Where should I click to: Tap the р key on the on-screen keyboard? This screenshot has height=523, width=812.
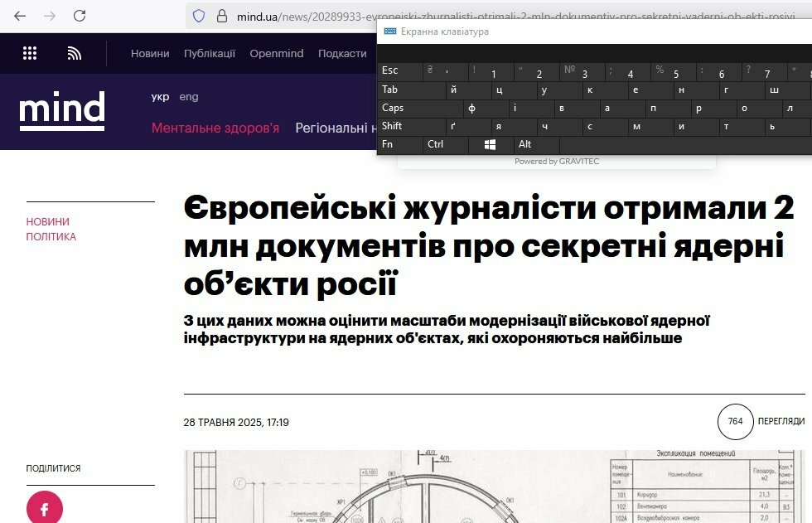(x=713, y=108)
